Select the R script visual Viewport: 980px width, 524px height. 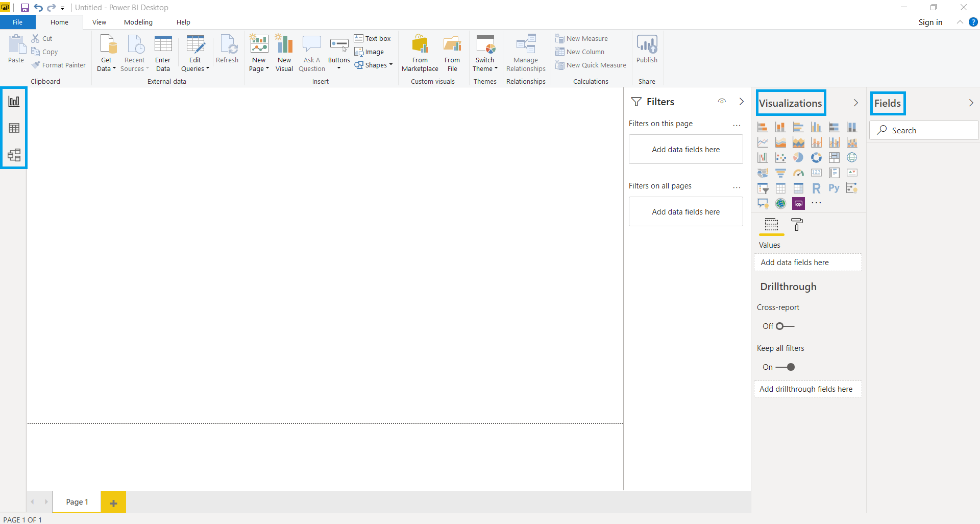[816, 188]
